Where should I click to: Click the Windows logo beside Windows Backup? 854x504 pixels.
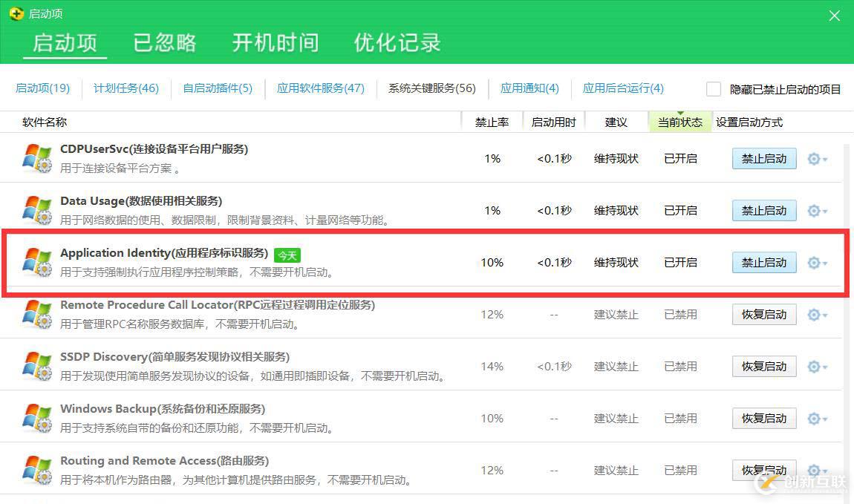37,418
